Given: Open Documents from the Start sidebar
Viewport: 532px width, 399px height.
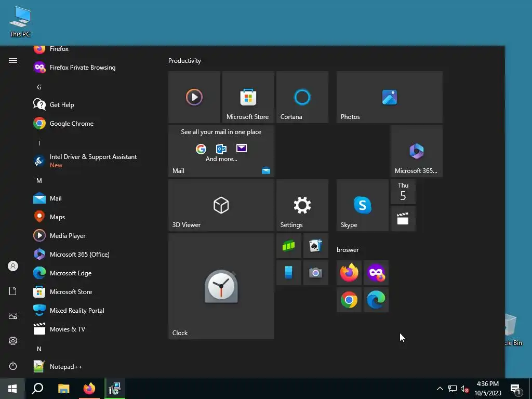Looking at the screenshot, I should 13,291.
